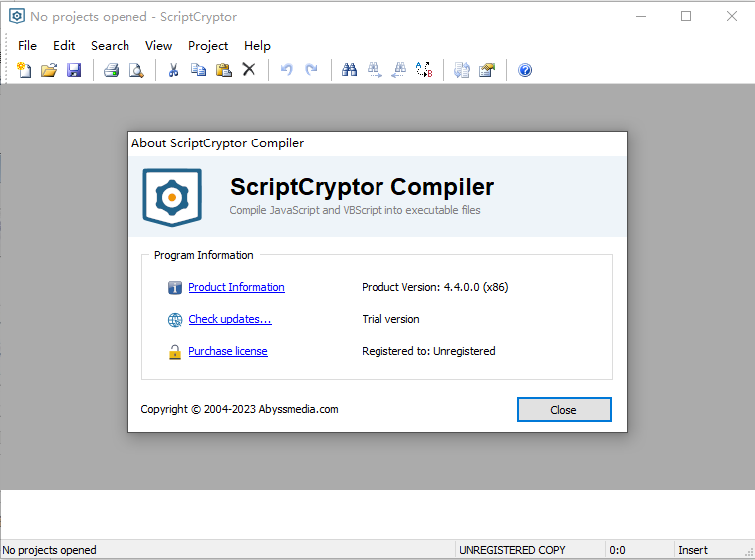Click the padlock icon beside Purchase license
Screen dimensions: 755x560
pyautogui.click(x=174, y=352)
